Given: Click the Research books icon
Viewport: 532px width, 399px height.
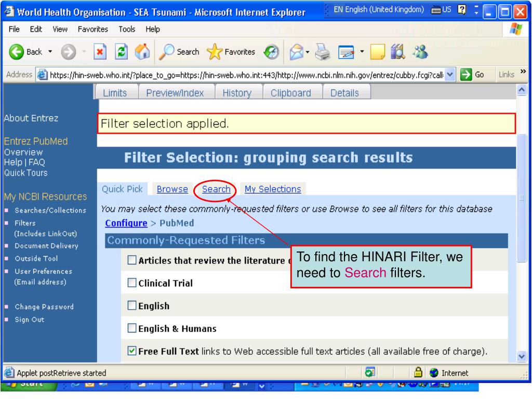Looking at the screenshot, I should [398, 52].
